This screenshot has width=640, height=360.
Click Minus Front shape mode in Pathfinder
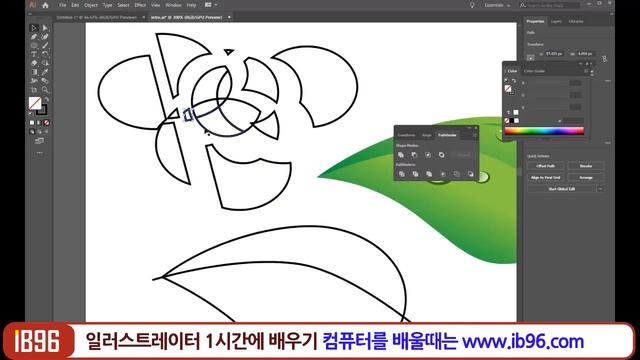pos(414,155)
